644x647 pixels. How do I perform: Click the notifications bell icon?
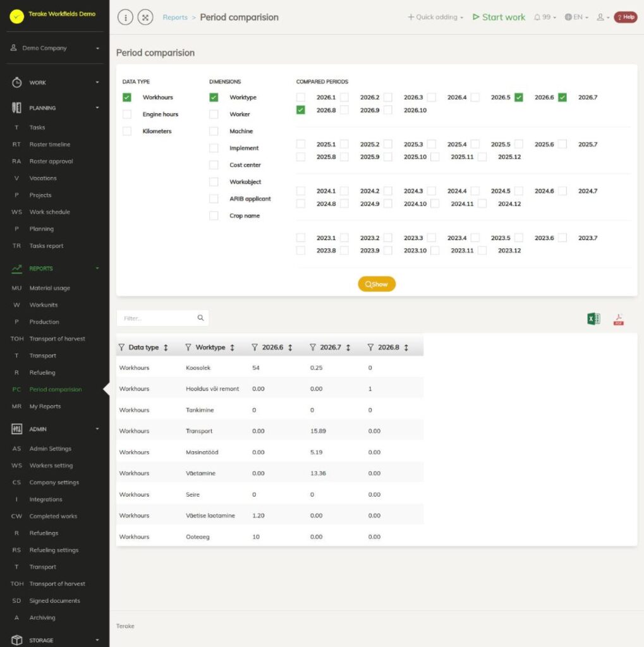tap(537, 17)
